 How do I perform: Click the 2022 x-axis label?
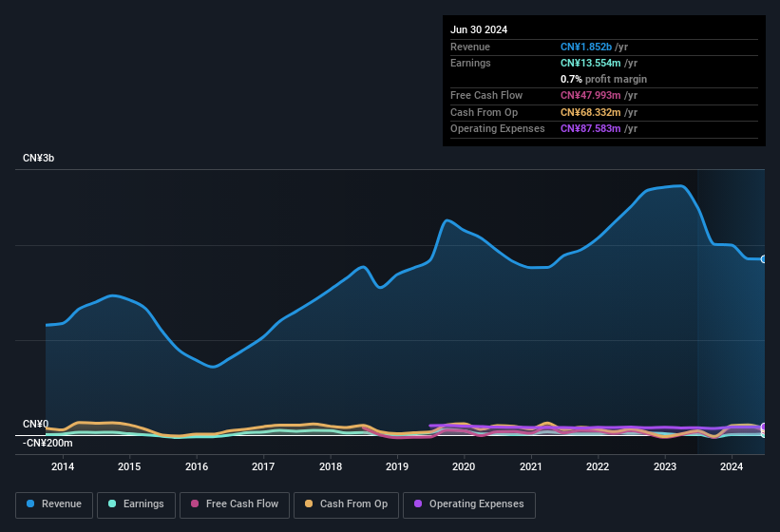[598, 466]
